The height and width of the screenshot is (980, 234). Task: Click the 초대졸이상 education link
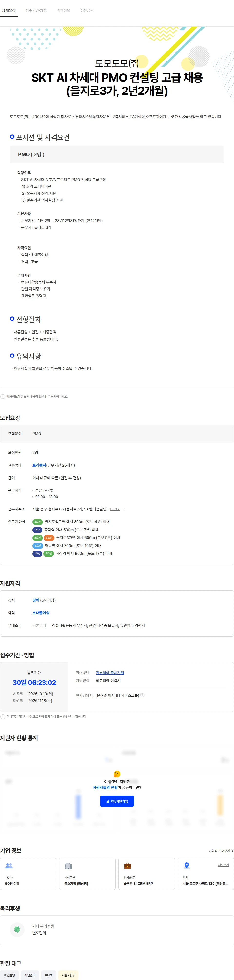click(x=41, y=613)
